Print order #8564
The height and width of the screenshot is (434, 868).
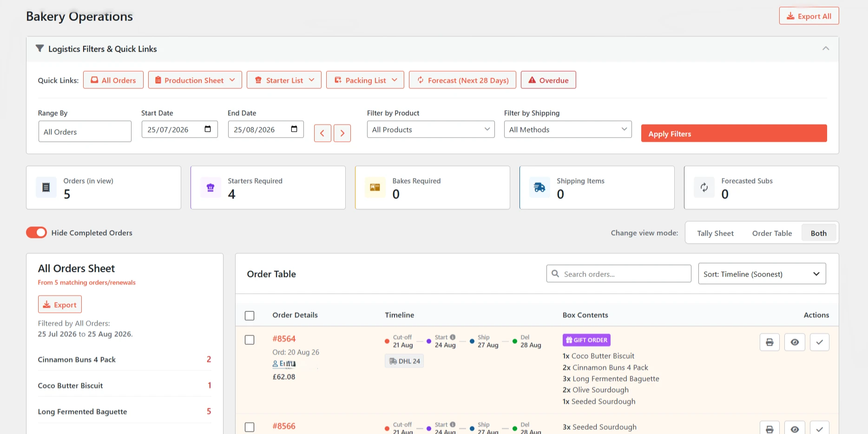(x=769, y=342)
